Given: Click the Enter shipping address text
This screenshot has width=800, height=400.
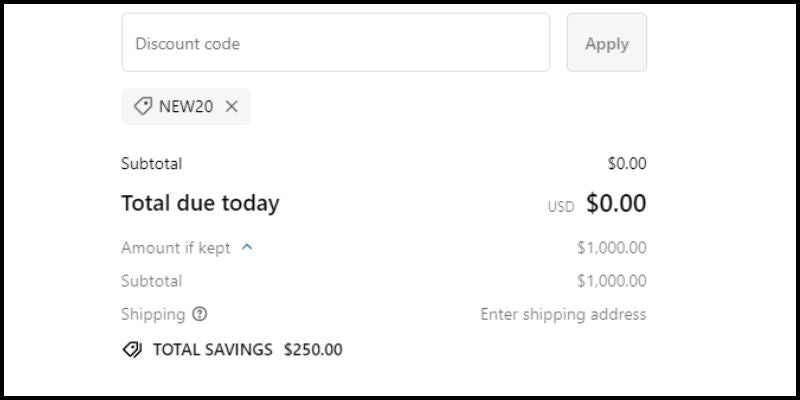Looking at the screenshot, I should (563, 314).
